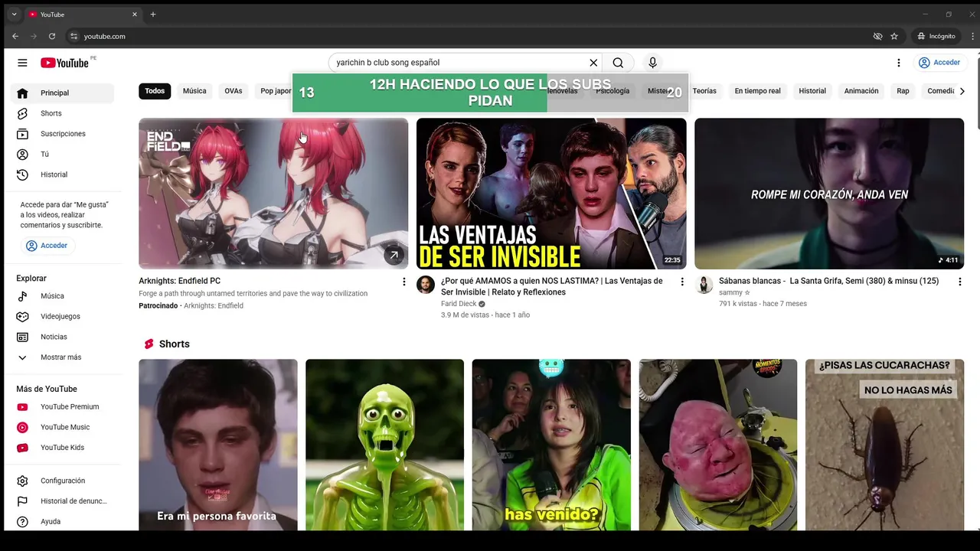Open options for Sábanas blancas video
This screenshot has height=551, width=980.
959,282
